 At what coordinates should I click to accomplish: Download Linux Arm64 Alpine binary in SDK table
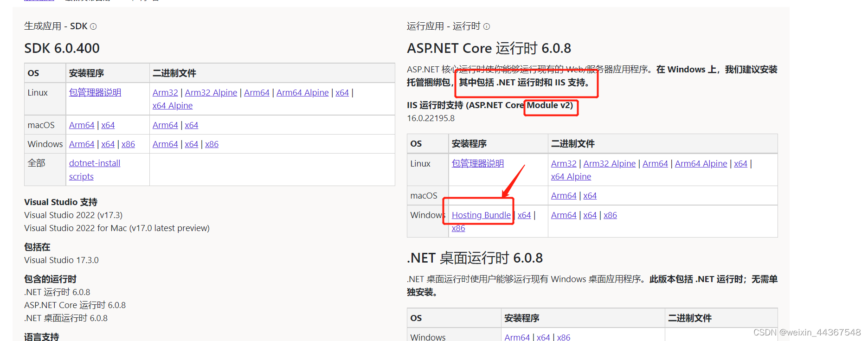[302, 92]
